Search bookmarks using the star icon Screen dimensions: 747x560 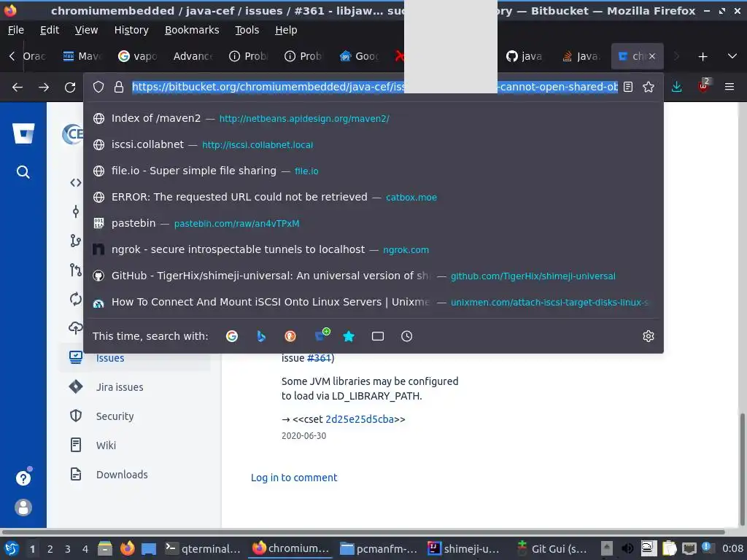pyautogui.click(x=349, y=336)
